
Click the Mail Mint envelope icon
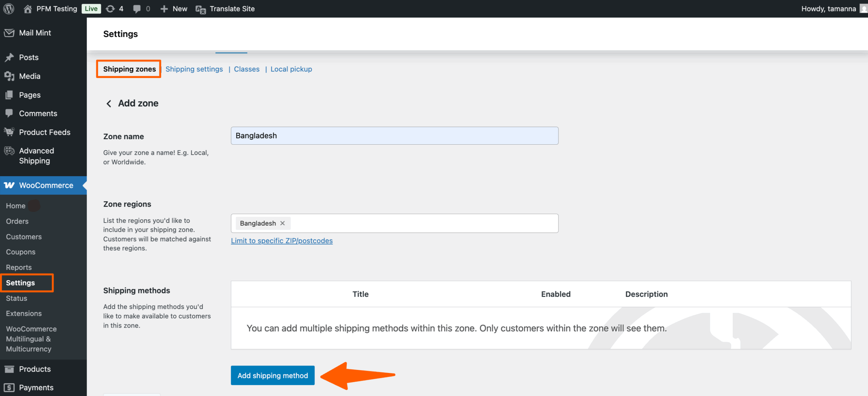pos(9,33)
